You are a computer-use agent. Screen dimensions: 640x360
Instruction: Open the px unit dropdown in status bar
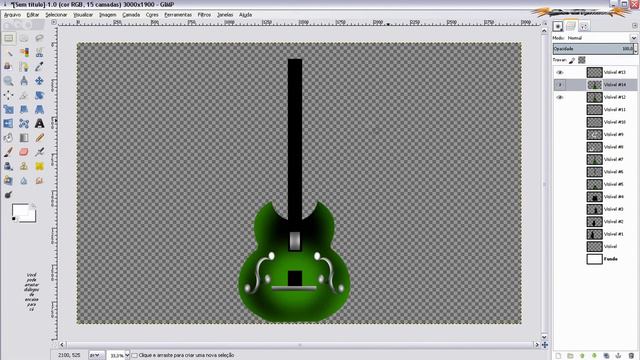coord(96,356)
